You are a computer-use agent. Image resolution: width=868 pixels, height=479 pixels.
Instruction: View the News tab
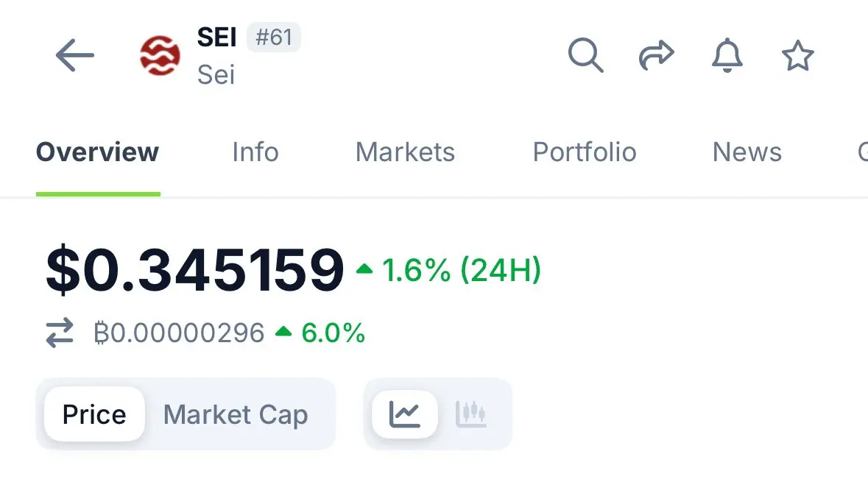747,152
